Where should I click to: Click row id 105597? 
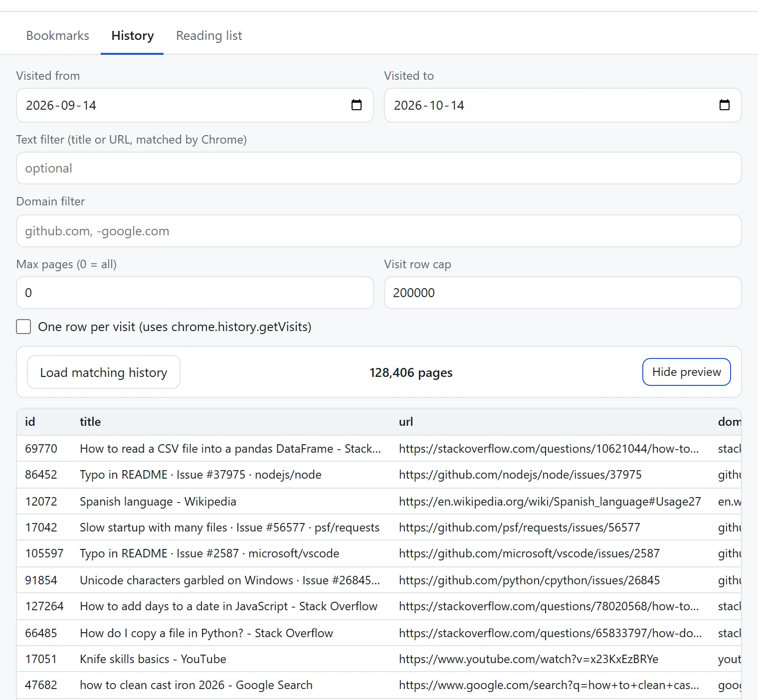[44, 553]
